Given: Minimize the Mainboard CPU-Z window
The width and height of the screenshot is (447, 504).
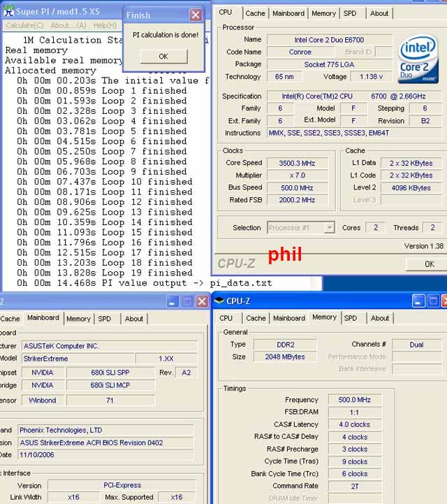Looking at the screenshot, I should 172,301.
